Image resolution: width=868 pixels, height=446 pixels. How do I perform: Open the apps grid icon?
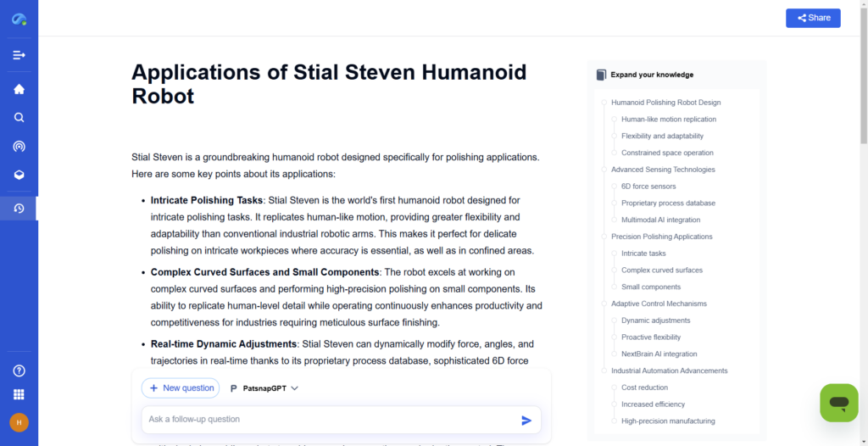(x=19, y=394)
